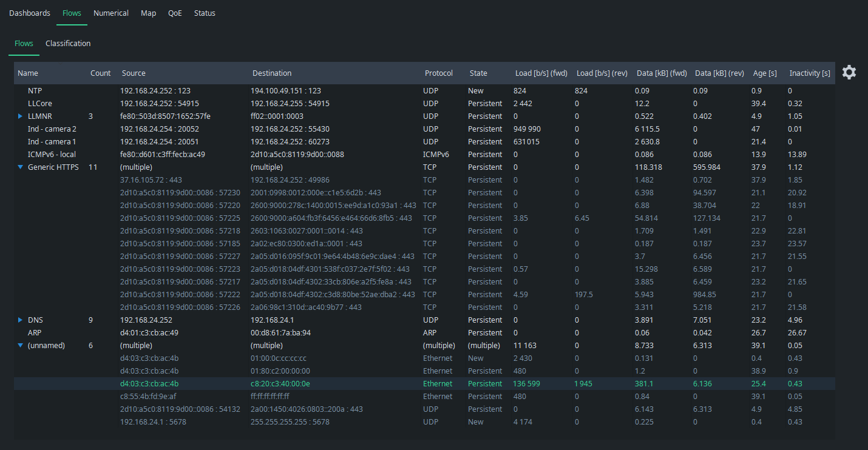868x450 pixels.
Task: Switch to the Classification sub-tab
Action: pos(68,44)
